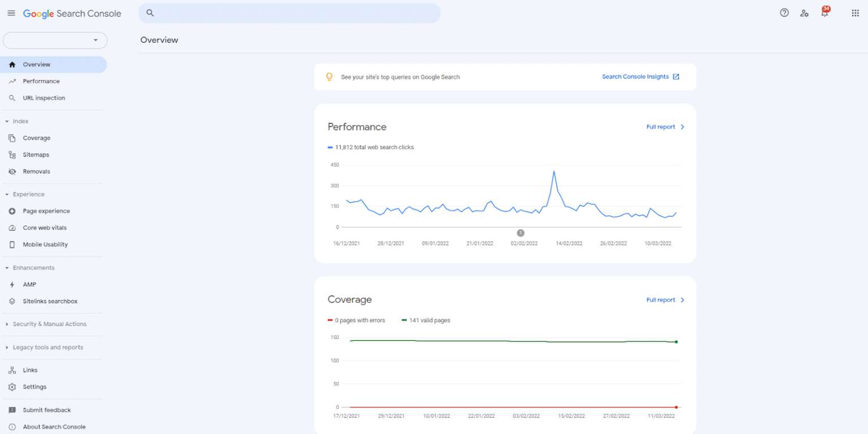Click the search input field
The image size is (868, 434).
289,12
